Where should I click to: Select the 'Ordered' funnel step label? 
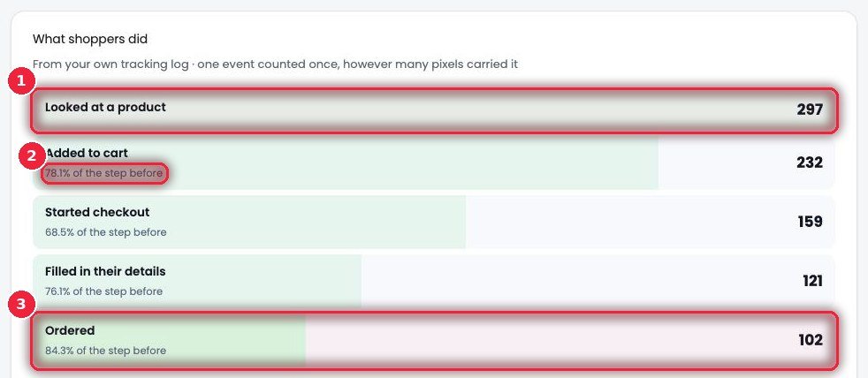point(70,331)
